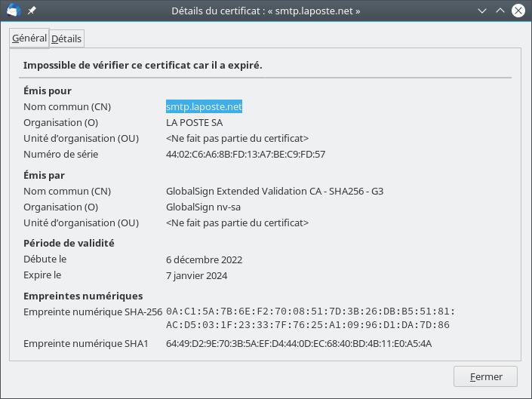Click the issuer Unité d'organisation (OU) value
This screenshot has width=532, height=399.
237,223
